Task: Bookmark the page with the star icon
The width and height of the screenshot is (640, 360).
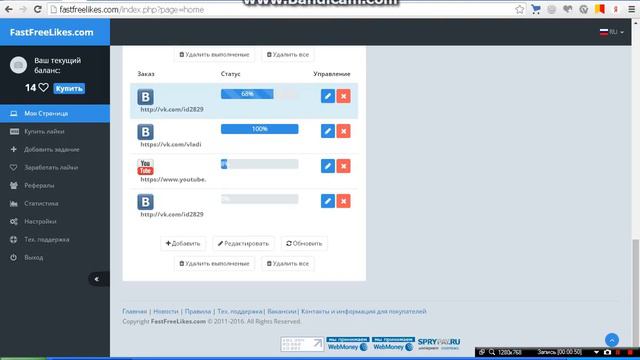Action: click(519, 9)
